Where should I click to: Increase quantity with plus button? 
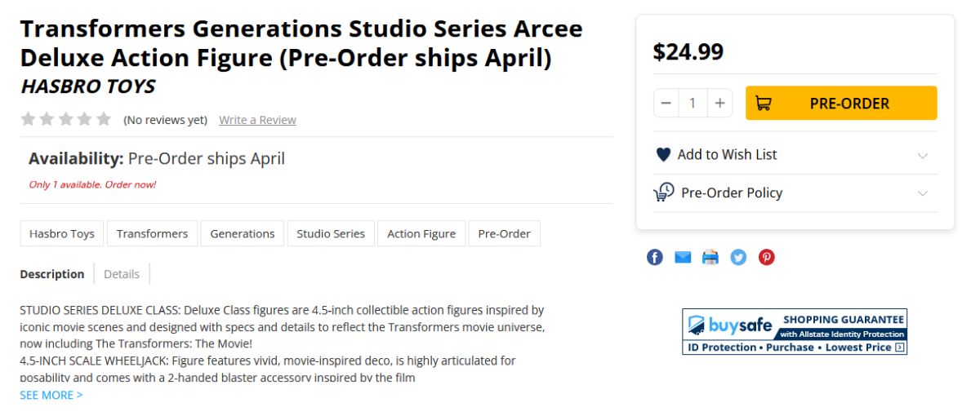pyautogui.click(x=719, y=104)
